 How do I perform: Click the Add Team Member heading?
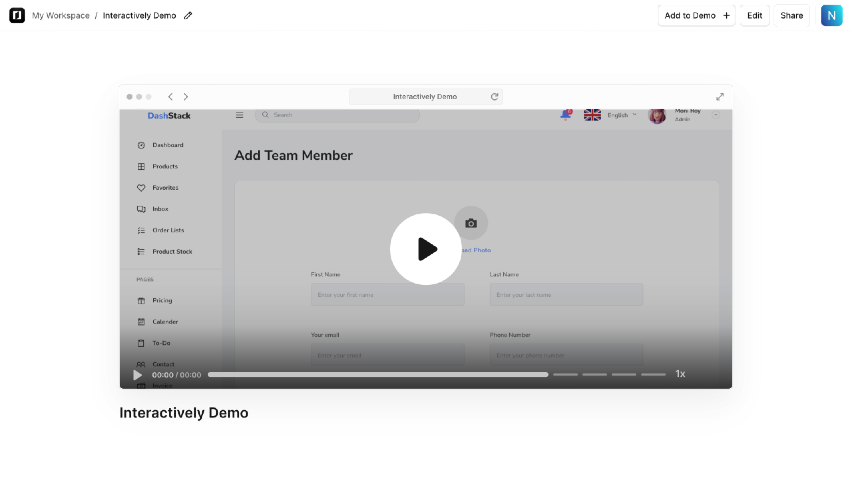tap(293, 155)
